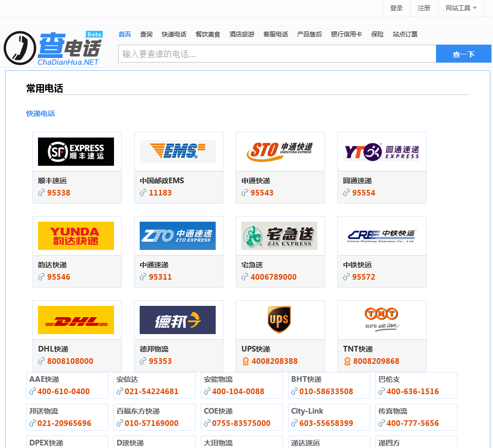Screen dimensions: 493x448
Task: Click the COE快递 number 0755-83575000
Action: (241, 423)
